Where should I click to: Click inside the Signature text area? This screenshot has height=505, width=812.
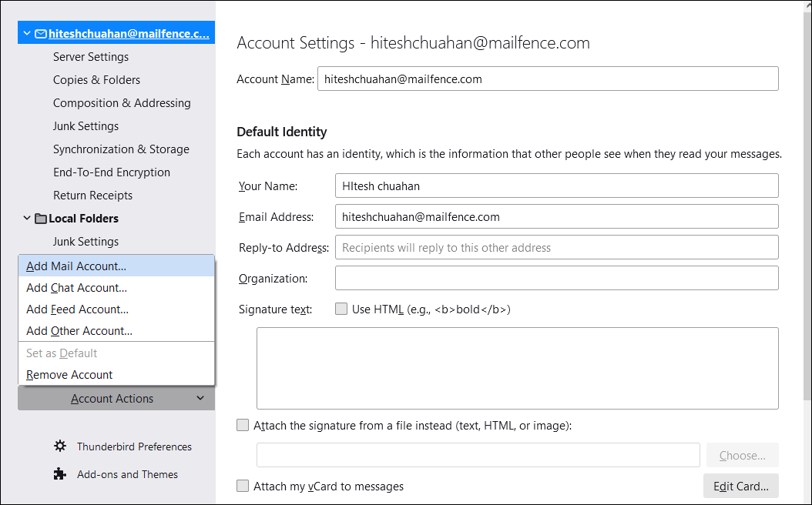coord(518,369)
